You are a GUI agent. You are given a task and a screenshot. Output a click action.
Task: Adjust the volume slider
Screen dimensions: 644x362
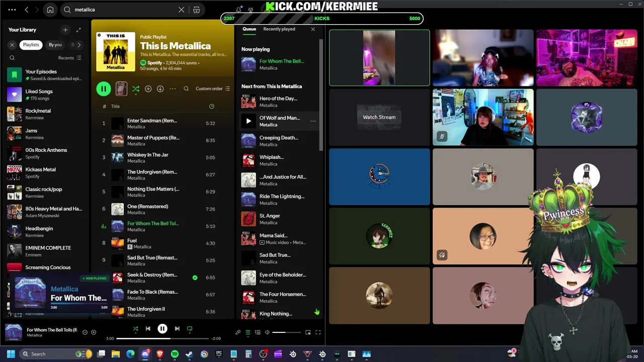tap(285, 332)
